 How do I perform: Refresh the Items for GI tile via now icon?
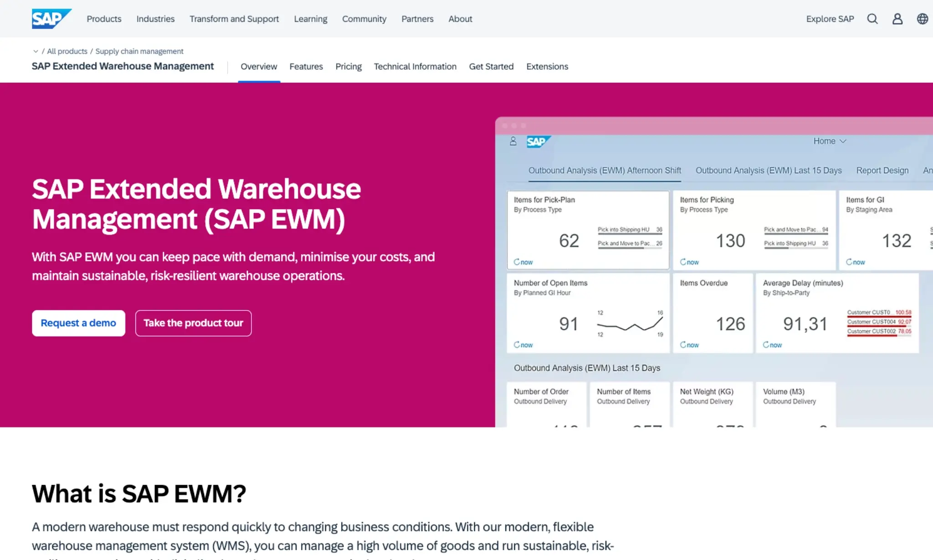[x=855, y=262]
